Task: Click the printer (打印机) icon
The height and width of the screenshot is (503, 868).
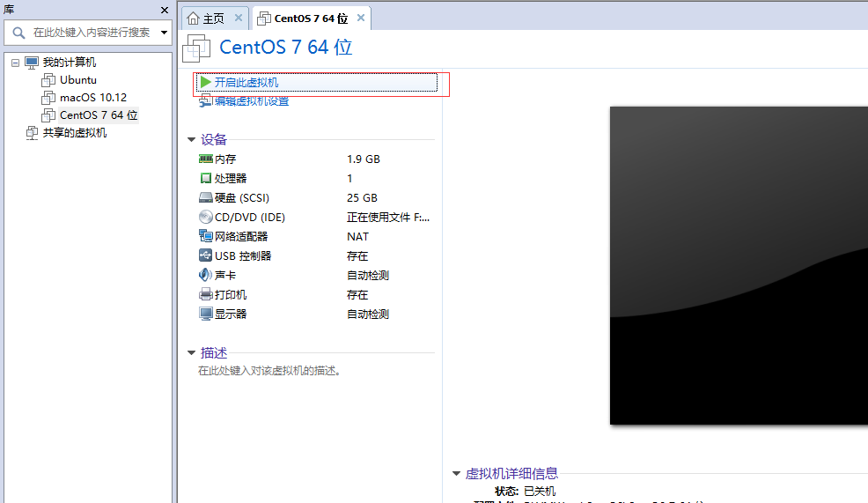Action: [x=205, y=294]
